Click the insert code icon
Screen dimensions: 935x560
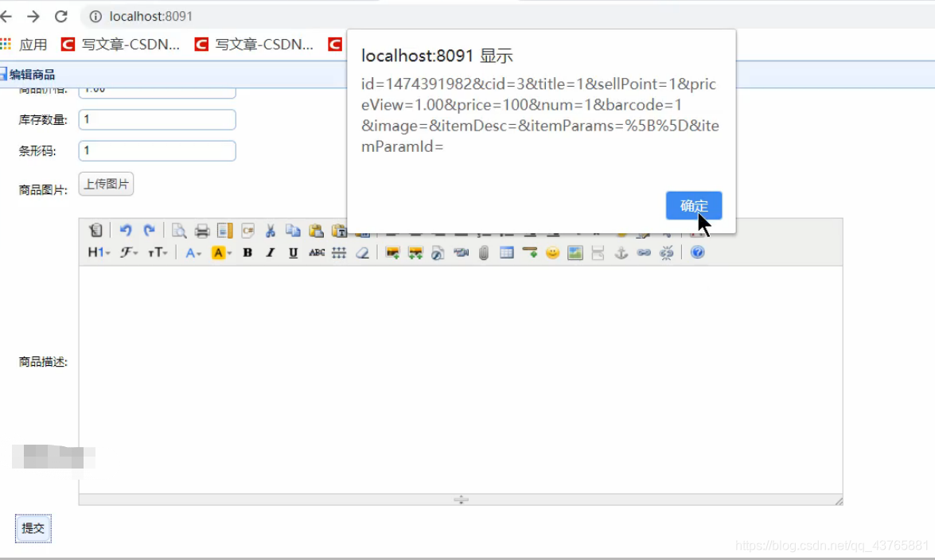[248, 230]
